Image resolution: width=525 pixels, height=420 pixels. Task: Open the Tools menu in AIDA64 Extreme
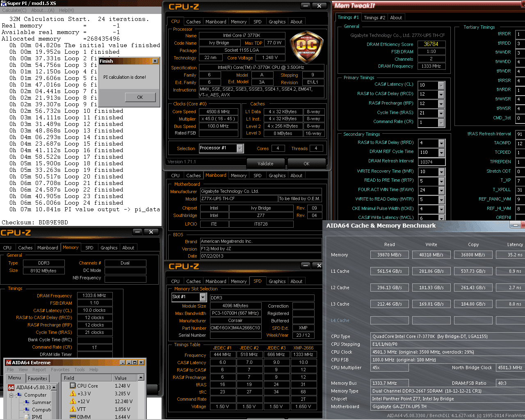point(80,370)
